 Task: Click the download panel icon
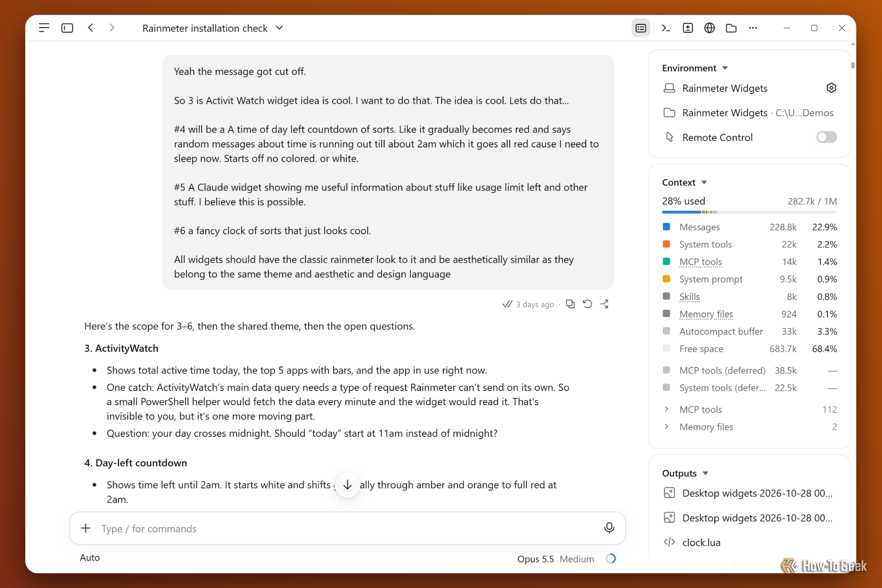click(688, 28)
